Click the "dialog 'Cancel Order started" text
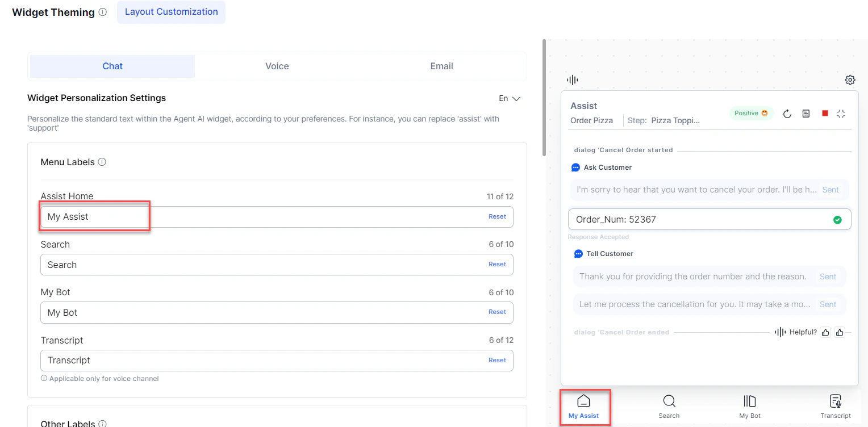868x427 pixels. click(x=623, y=150)
